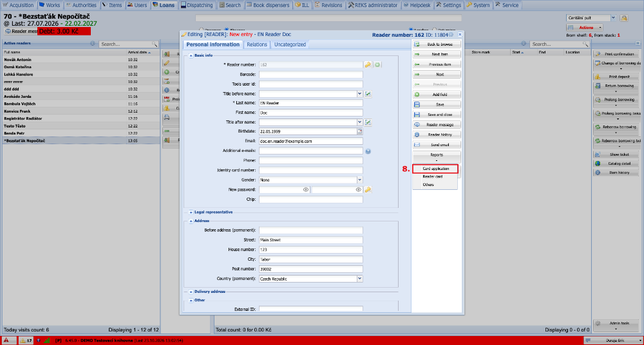Show the second New password field text
Image resolution: width=644 pixels, height=345 pixels.
click(359, 190)
